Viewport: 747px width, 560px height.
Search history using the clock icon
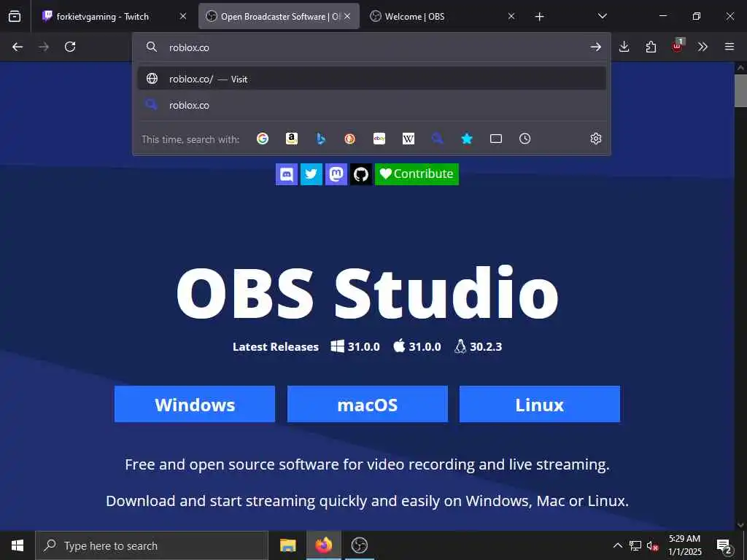pos(525,139)
